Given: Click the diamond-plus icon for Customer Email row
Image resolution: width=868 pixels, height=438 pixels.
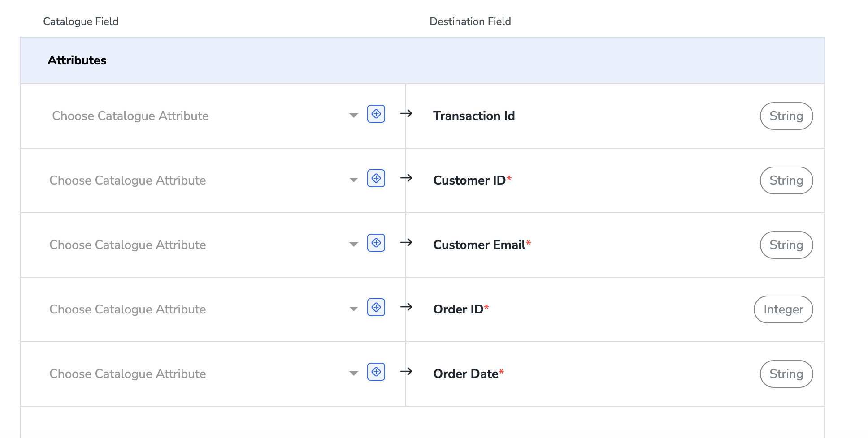Looking at the screenshot, I should click(376, 243).
